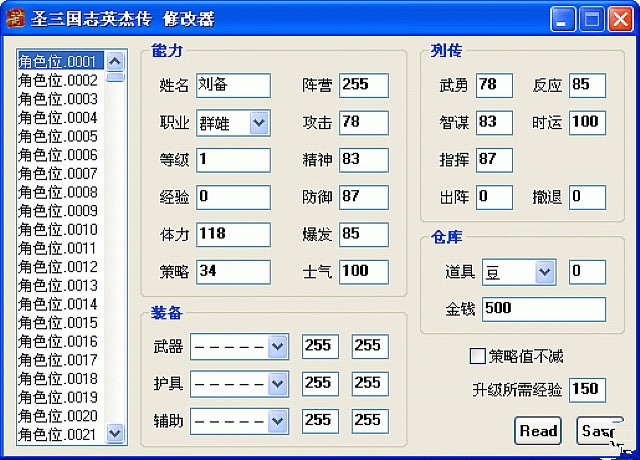640x460 pixels.
Task: Select 角色位.0005 in the list
Action: pyautogui.click(x=60, y=136)
